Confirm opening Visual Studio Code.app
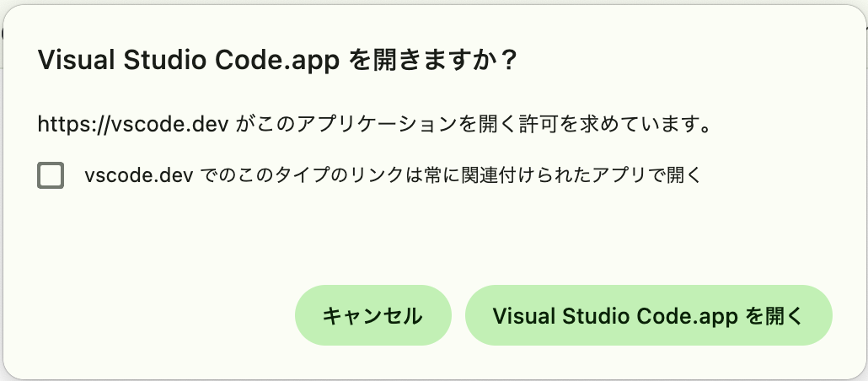The image size is (868, 381). [648, 315]
